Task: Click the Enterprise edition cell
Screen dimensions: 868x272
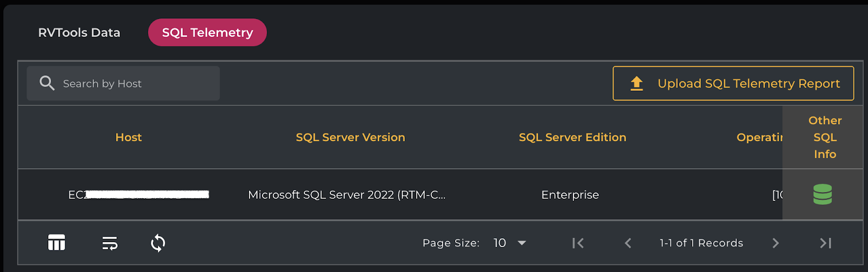Action: point(570,195)
